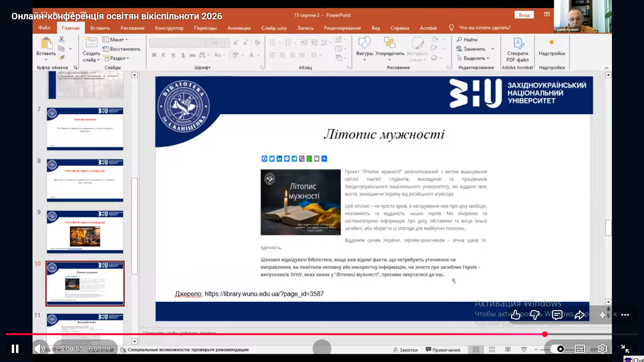Copy selection with the copy icon

pos(61,49)
